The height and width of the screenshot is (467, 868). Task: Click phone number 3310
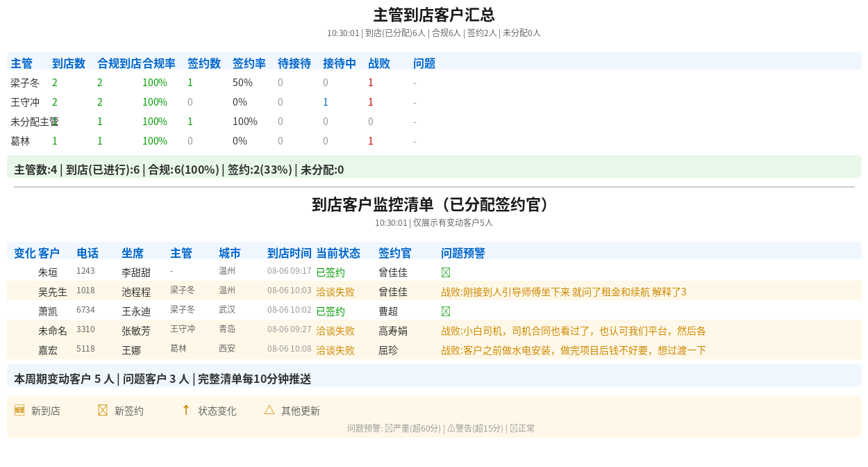pos(85,329)
